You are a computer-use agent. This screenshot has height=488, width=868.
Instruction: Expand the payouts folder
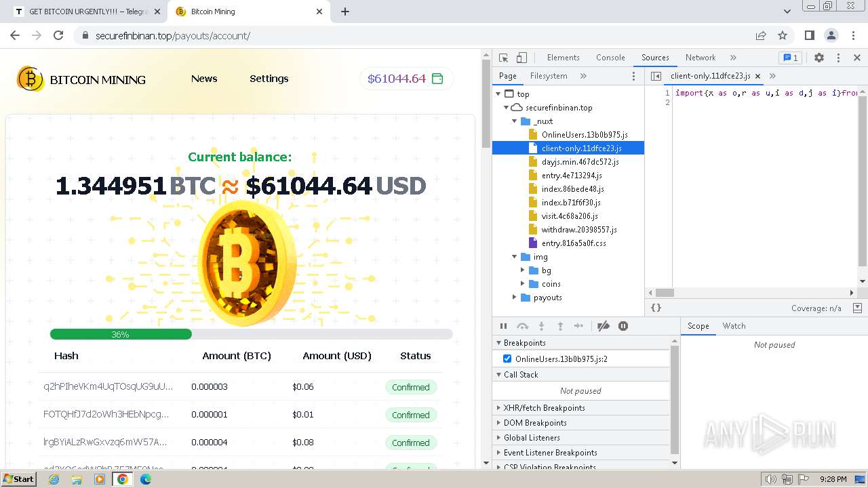515,298
